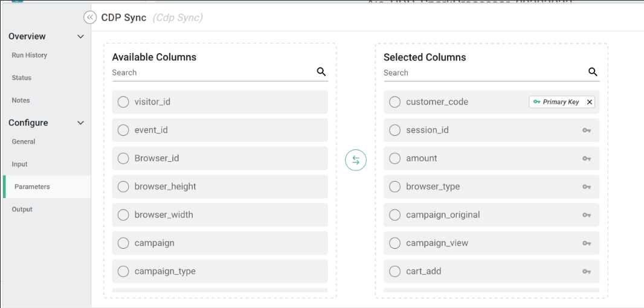Click the key icon for cart_add

(586, 272)
